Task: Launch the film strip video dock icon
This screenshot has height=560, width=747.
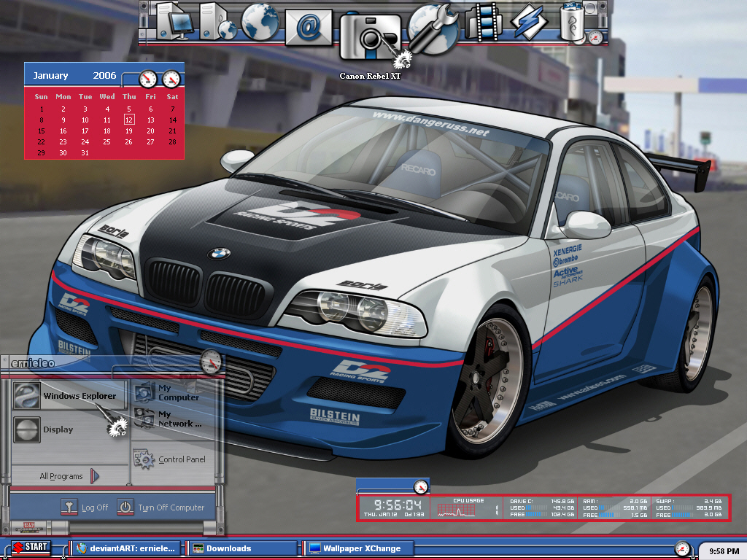Action: tap(484, 23)
